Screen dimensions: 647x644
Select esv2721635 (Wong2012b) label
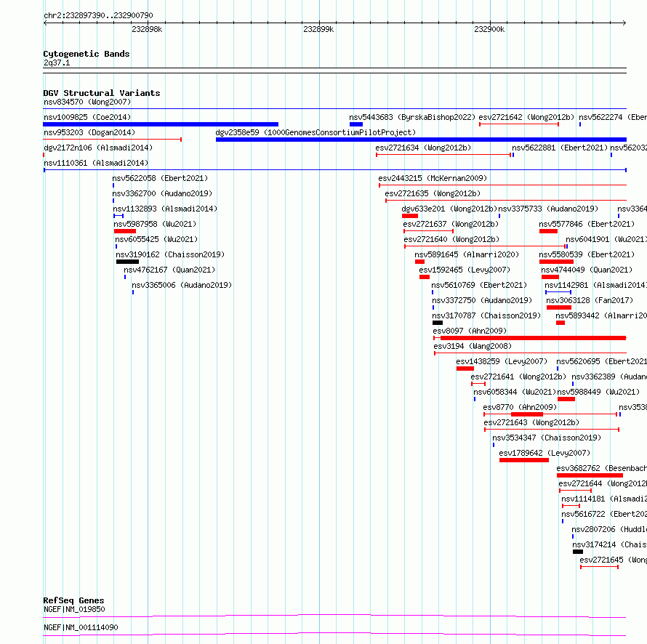point(433,193)
